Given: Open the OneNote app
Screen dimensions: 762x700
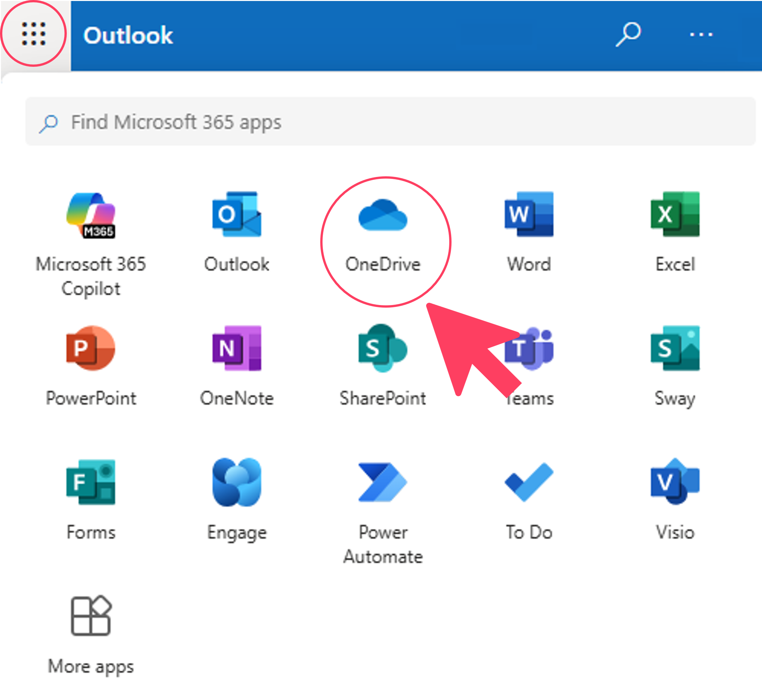Looking at the screenshot, I should tap(237, 366).
